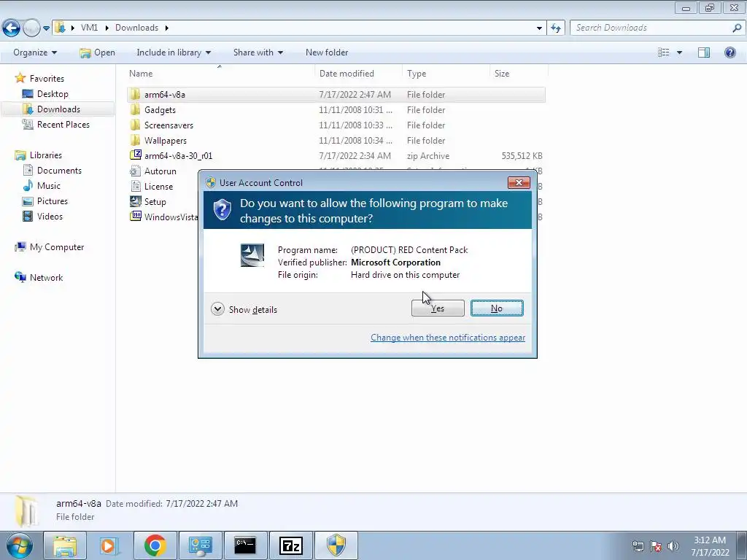Image resolution: width=747 pixels, height=560 pixels.
Task: Click the Explorer forward arrow button
Action: pyautogui.click(x=31, y=28)
